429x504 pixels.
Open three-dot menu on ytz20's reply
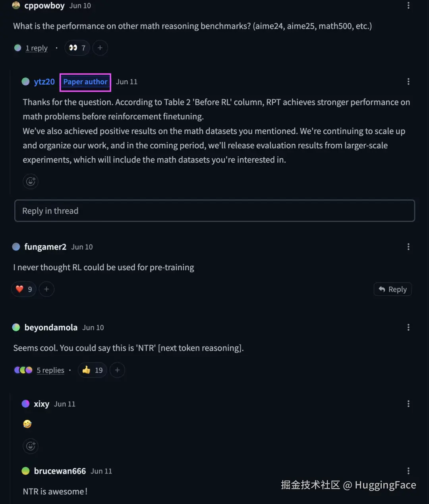tap(408, 81)
